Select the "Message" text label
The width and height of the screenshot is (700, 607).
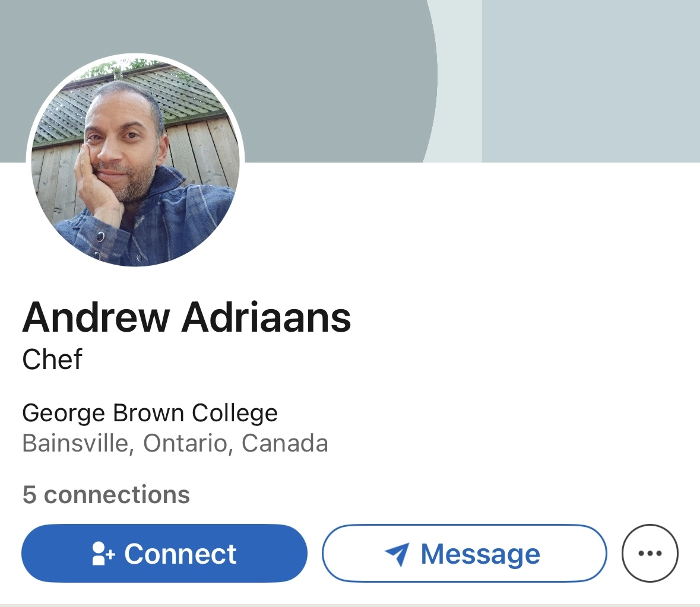[x=480, y=555]
